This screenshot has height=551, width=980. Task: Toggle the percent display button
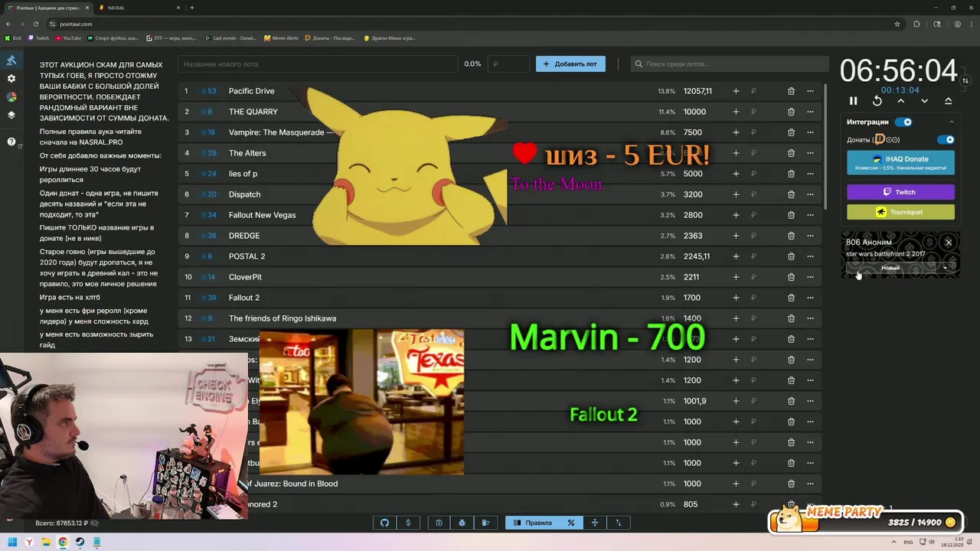pos(571,523)
